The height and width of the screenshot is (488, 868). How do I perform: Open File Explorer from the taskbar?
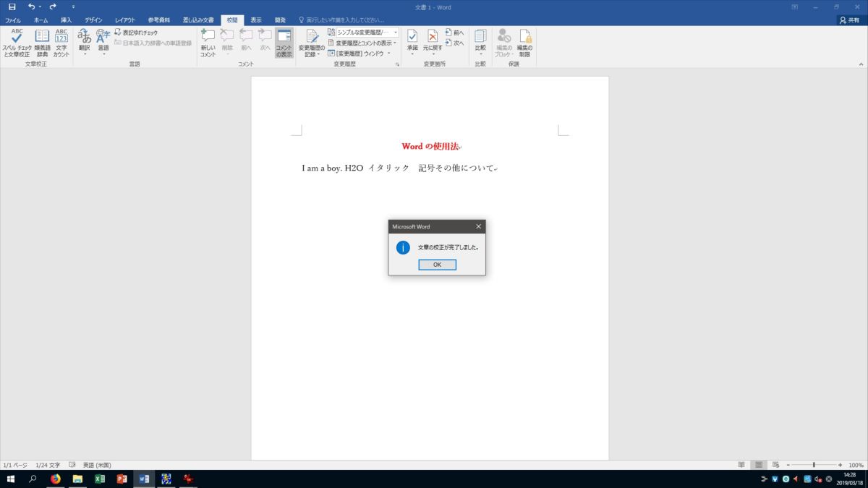[x=77, y=479]
